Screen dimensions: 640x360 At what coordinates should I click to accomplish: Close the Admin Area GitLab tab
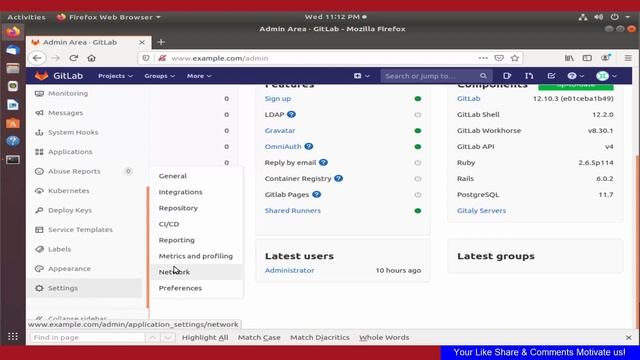coord(142,42)
